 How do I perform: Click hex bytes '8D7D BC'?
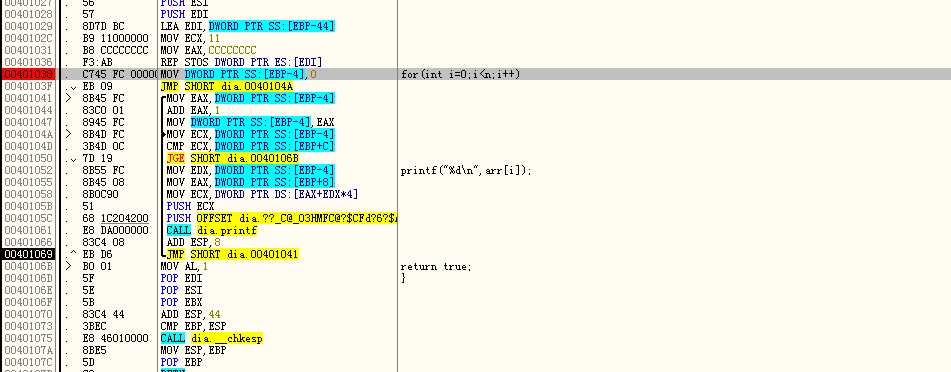103,26
